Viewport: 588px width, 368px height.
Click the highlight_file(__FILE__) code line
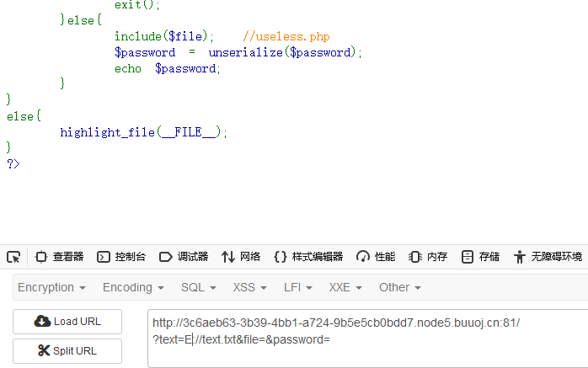coord(143,132)
